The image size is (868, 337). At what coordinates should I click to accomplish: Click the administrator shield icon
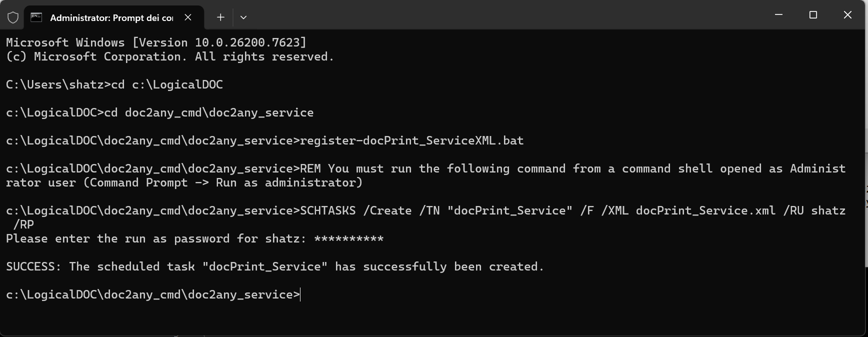point(13,17)
